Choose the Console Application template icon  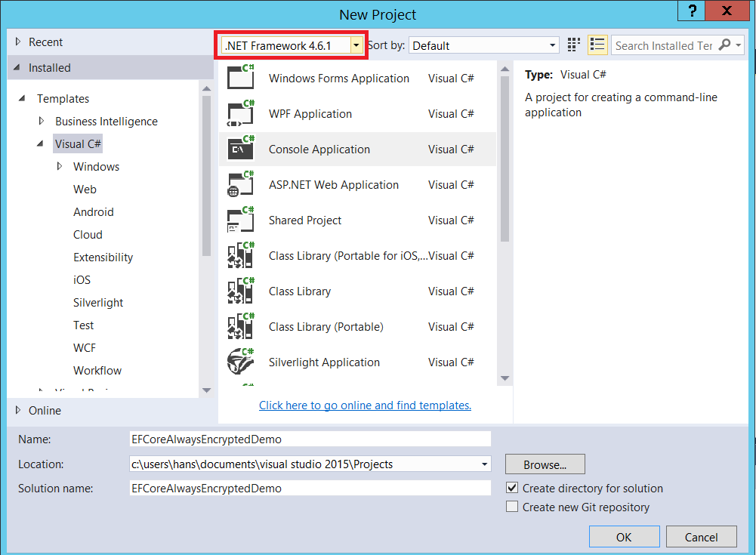pyautogui.click(x=241, y=150)
